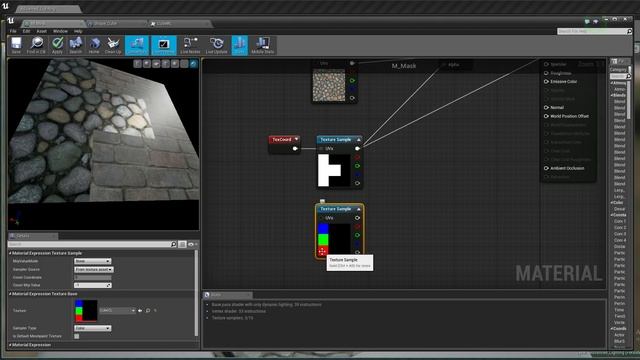Image resolution: width=640 pixels, height=360 pixels.
Task: Open the Sampler Source dropdown
Action: (x=94, y=269)
